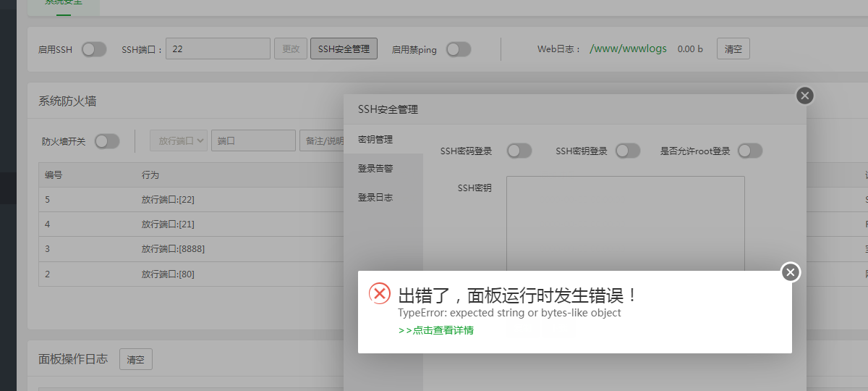Toggle the 启用禁ping switch
This screenshot has height=391, width=868.
click(x=459, y=49)
